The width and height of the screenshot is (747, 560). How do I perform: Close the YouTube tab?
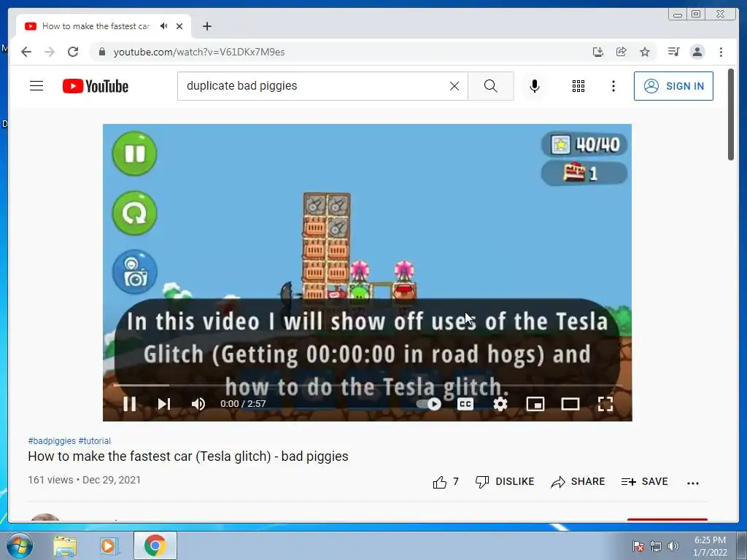pos(179,26)
